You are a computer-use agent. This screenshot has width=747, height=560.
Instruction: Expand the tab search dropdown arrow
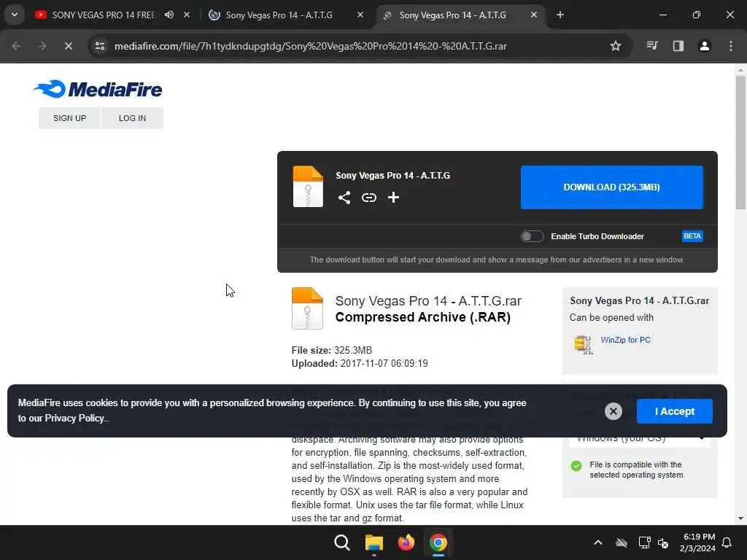(15, 15)
